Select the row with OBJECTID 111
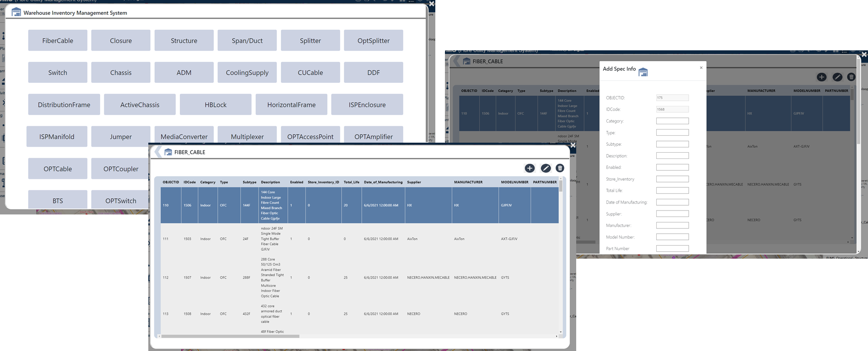The image size is (868, 351). click(x=360, y=239)
